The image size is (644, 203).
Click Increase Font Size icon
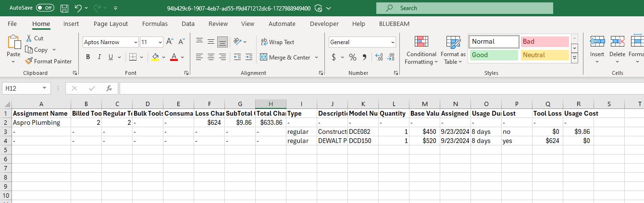[x=170, y=42]
